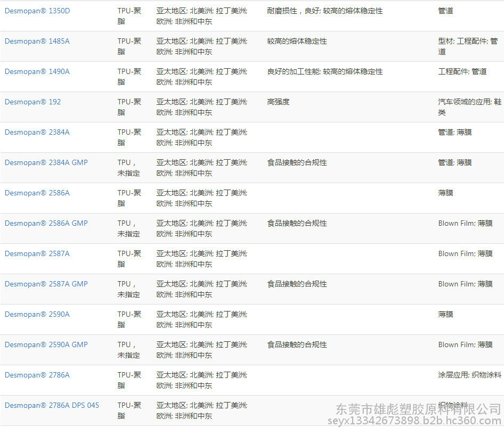Select 'TPU，未指定' type in the 2587A GMP row

pyautogui.click(x=128, y=290)
